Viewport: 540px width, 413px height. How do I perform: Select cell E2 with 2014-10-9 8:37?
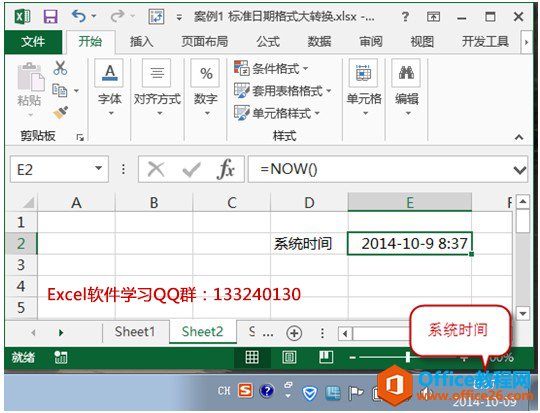[409, 244]
